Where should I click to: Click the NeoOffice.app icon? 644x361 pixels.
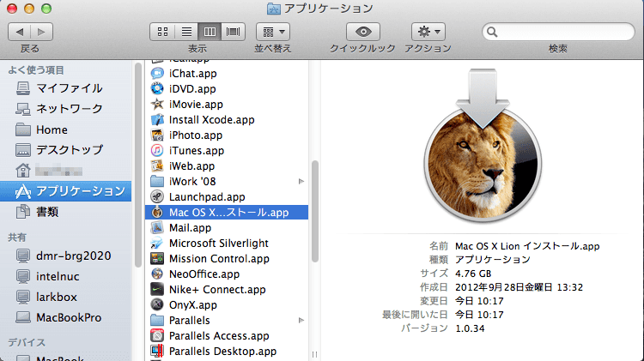tap(157, 274)
